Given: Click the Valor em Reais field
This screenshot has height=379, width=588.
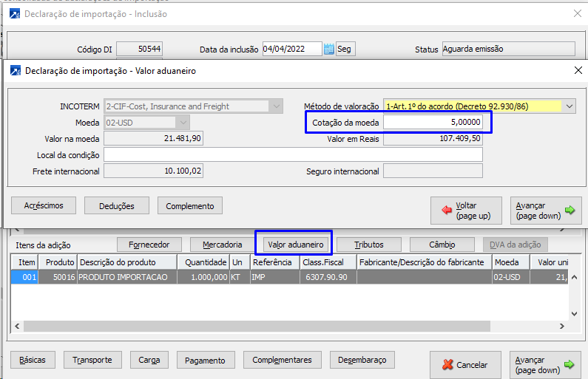Looking at the screenshot, I should coord(433,139).
